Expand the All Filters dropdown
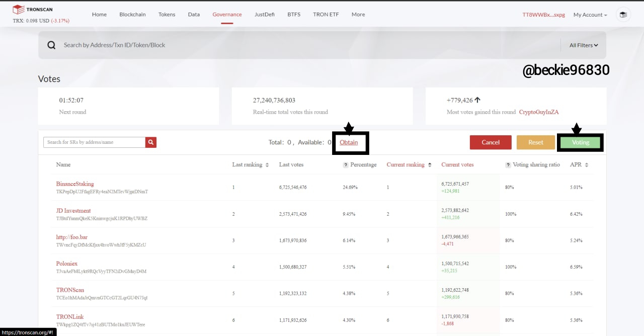This screenshot has height=336, width=644. coord(584,45)
